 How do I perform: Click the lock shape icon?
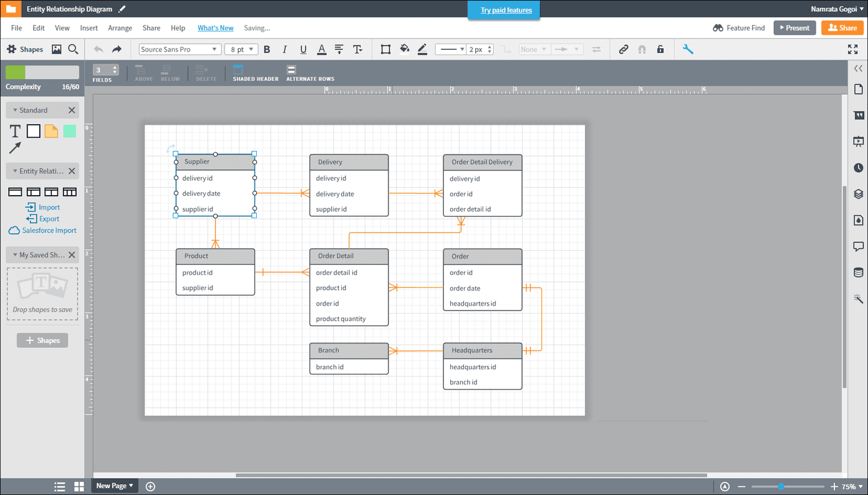(660, 49)
